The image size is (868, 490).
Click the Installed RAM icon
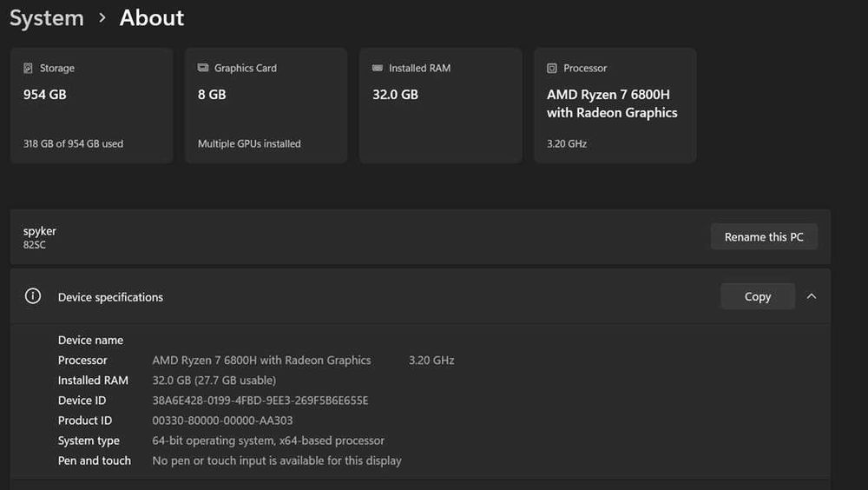coord(377,68)
